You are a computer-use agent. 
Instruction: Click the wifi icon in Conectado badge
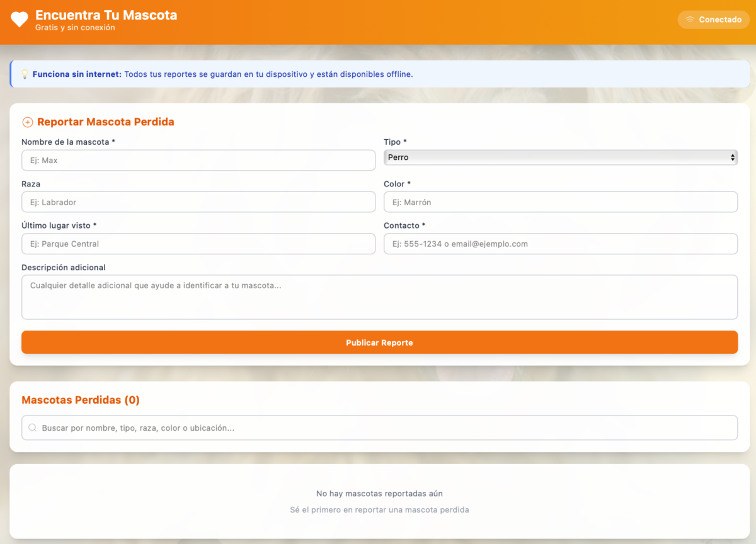[x=690, y=20]
